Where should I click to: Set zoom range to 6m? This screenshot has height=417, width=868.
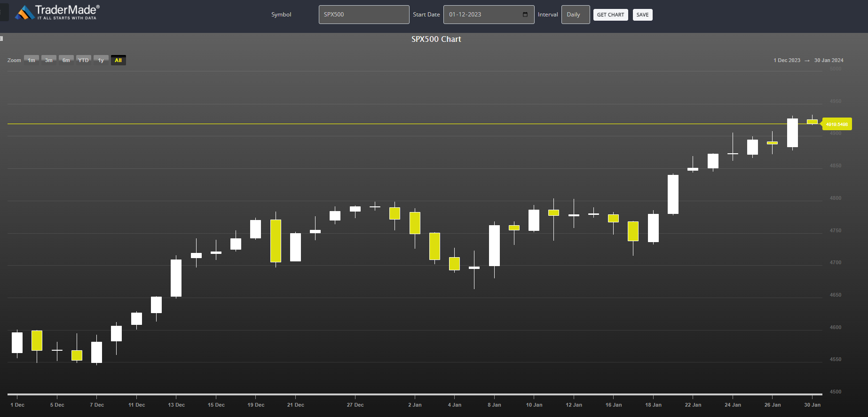click(66, 60)
